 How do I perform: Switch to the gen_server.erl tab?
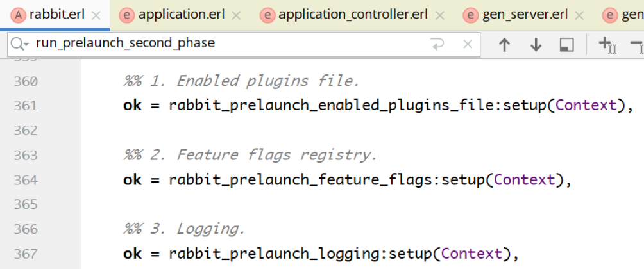coord(529,15)
